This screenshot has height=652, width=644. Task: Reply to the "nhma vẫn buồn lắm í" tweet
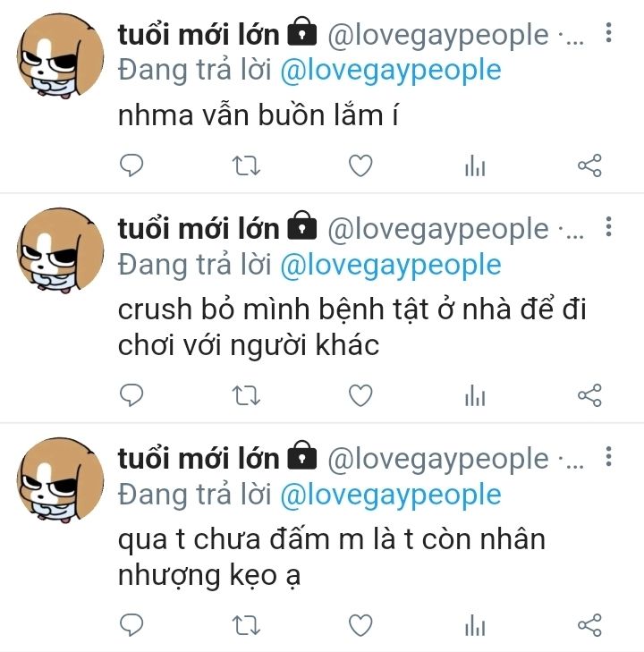point(131,165)
